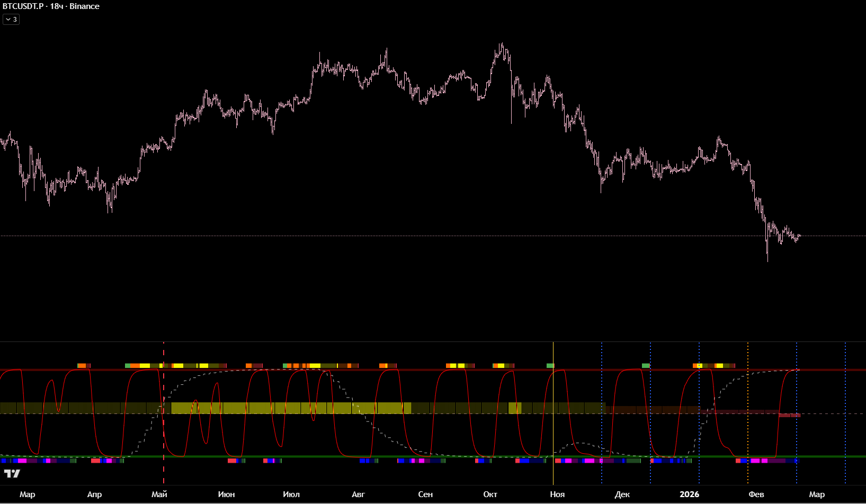Viewport: 866px width, 504px height.
Task: Select the dark red upper oscillator threshold line
Action: click(x=424, y=370)
